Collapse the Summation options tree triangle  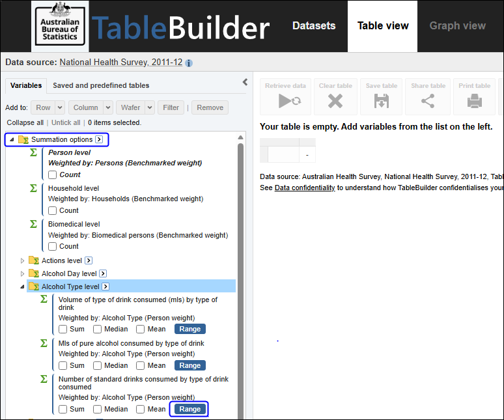[x=12, y=139]
